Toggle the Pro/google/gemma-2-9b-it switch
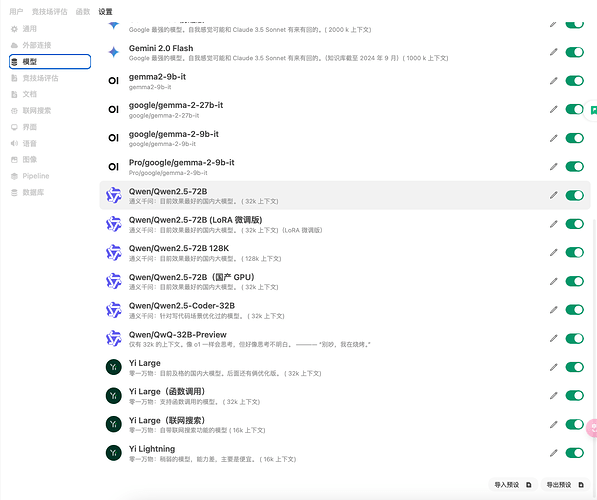 pyautogui.click(x=575, y=167)
